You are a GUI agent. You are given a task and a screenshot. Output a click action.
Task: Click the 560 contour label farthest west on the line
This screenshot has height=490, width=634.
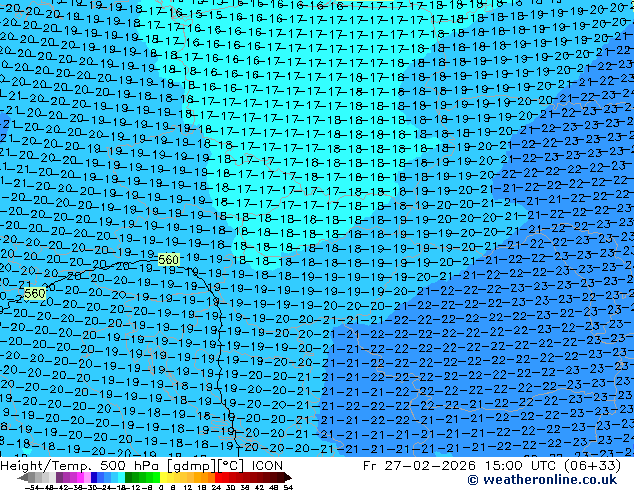click(x=34, y=294)
